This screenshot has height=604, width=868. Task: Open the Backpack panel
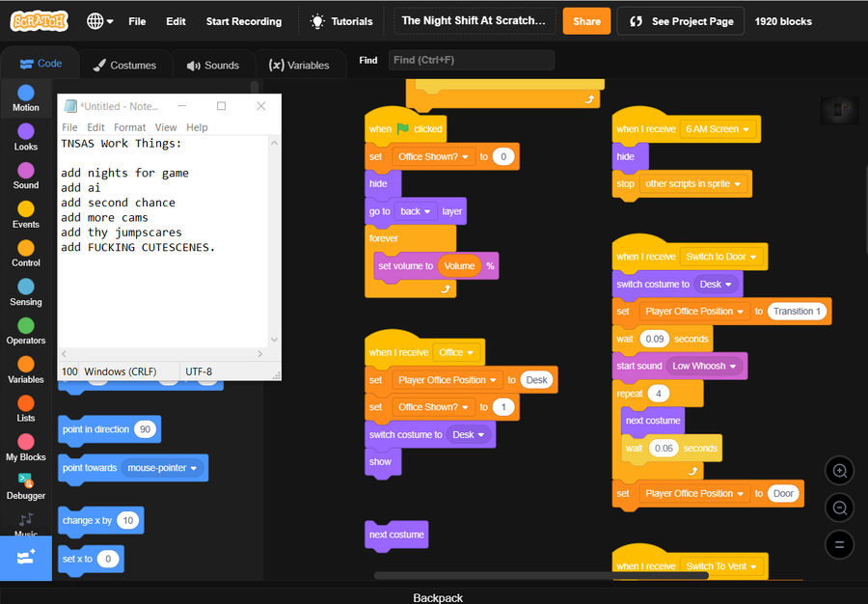coord(437,597)
